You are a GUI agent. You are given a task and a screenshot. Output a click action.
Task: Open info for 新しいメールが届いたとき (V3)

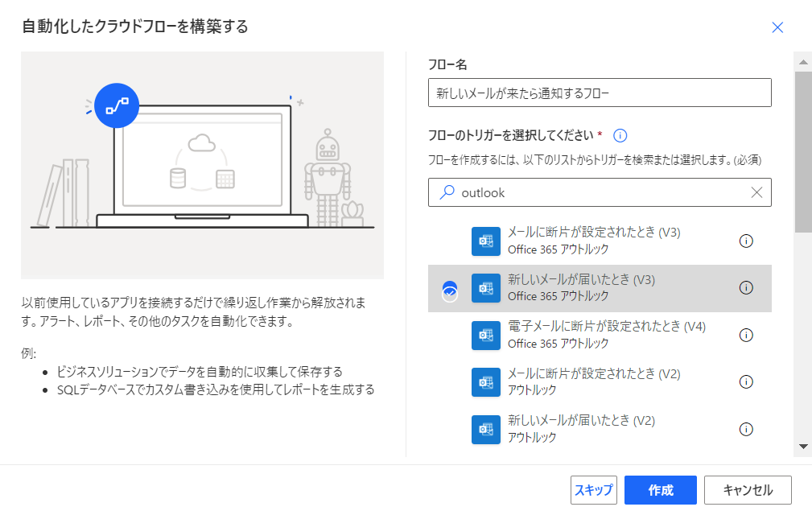(746, 288)
